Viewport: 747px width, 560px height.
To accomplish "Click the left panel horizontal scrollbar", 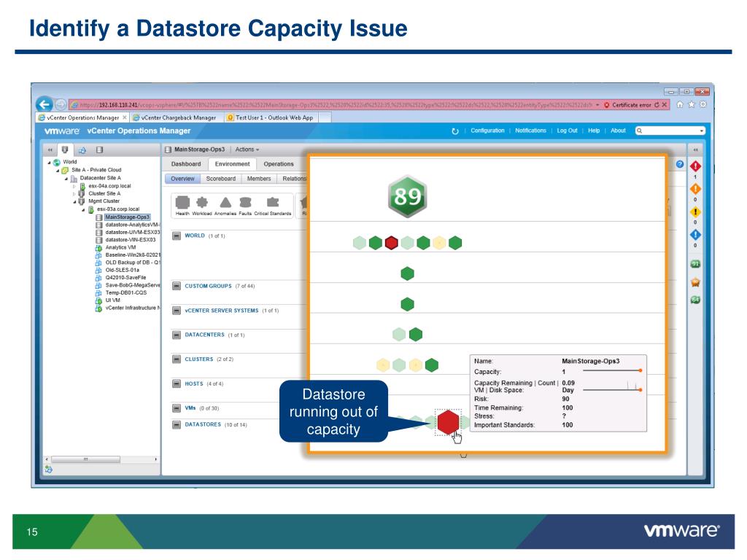I will tap(86, 459).
